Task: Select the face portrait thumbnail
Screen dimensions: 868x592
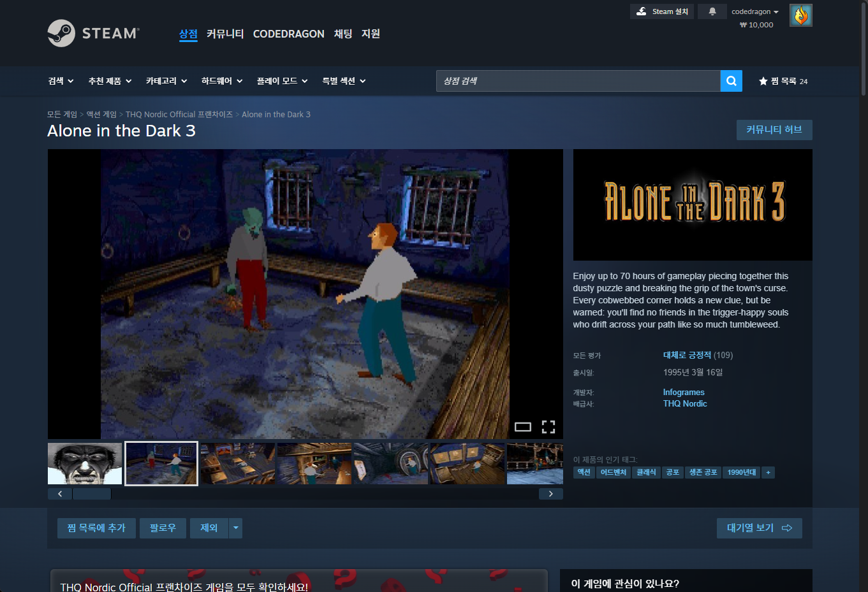Action: (85, 464)
